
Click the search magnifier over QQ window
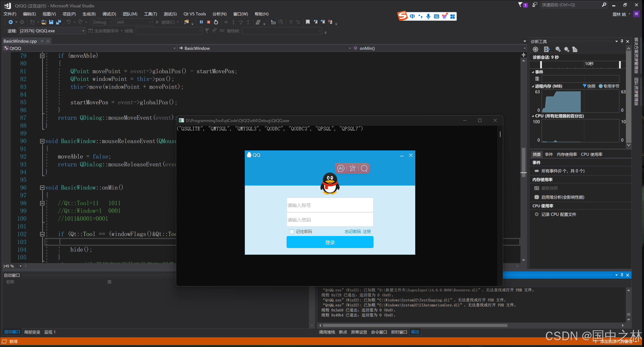[364, 168]
